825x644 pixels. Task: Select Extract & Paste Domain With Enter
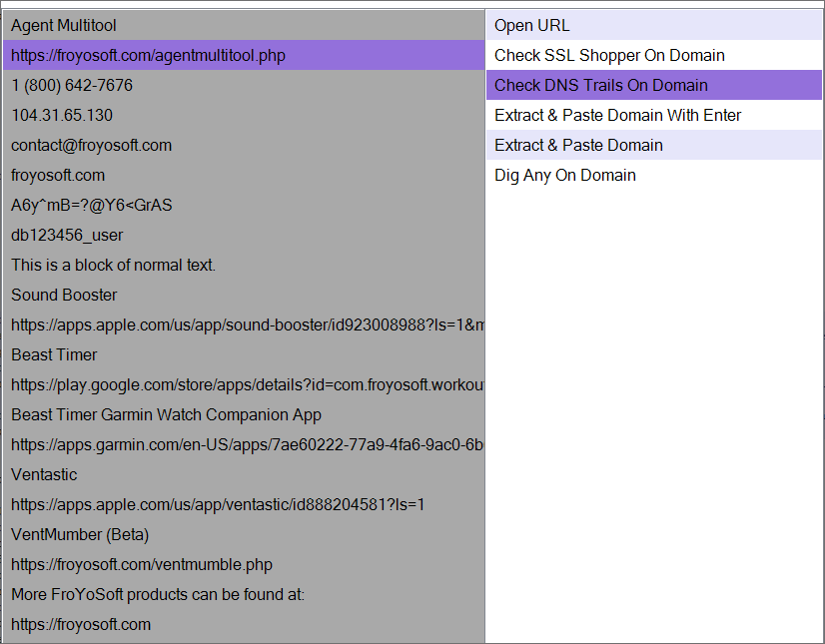click(654, 115)
